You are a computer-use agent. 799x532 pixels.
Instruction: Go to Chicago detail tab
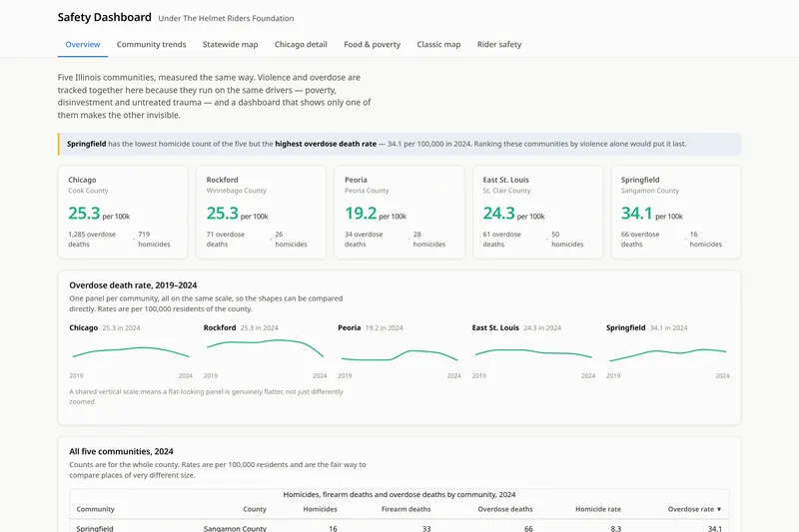[301, 44]
